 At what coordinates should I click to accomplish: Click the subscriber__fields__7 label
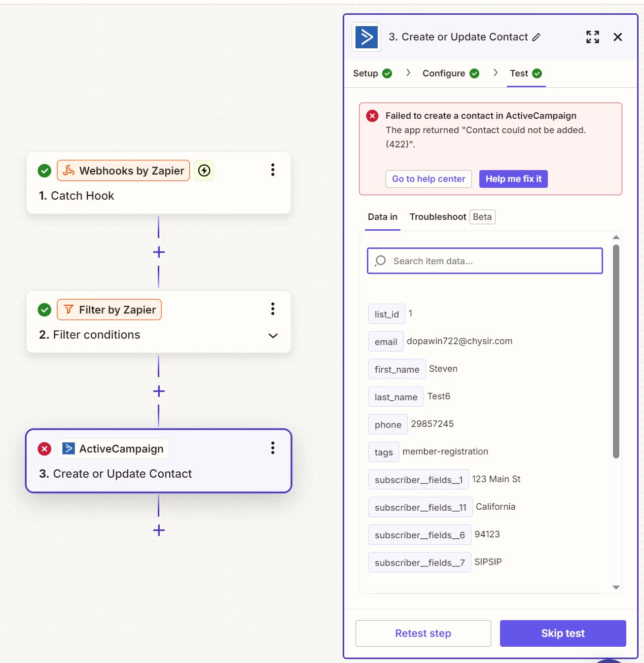(x=420, y=562)
